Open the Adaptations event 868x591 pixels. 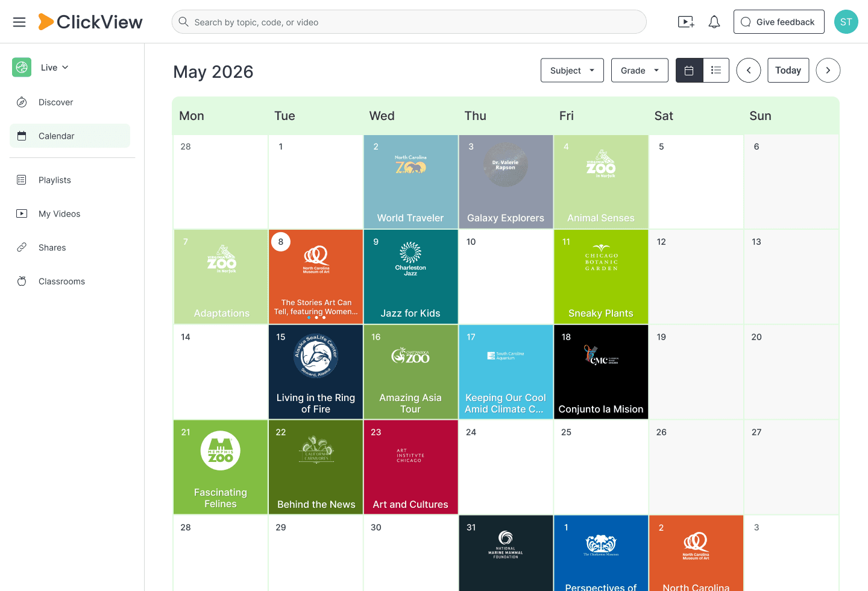(221, 277)
